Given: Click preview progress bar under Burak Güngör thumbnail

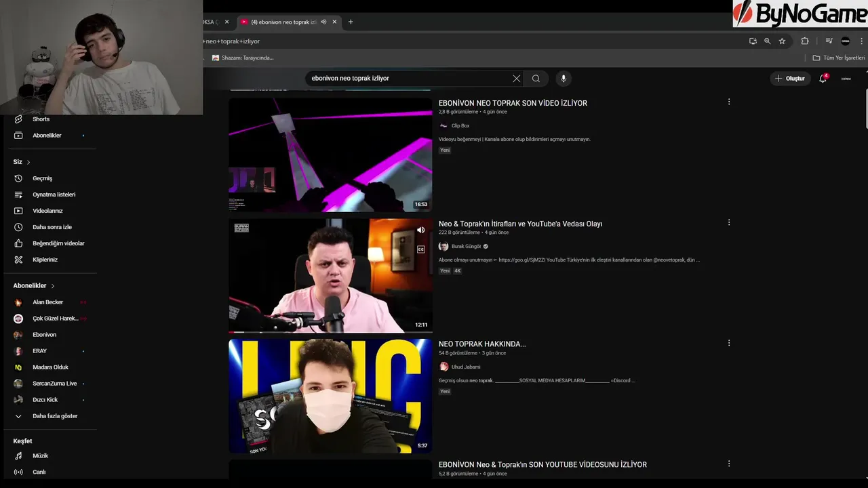Looking at the screenshot, I should click(x=330, y=332).
